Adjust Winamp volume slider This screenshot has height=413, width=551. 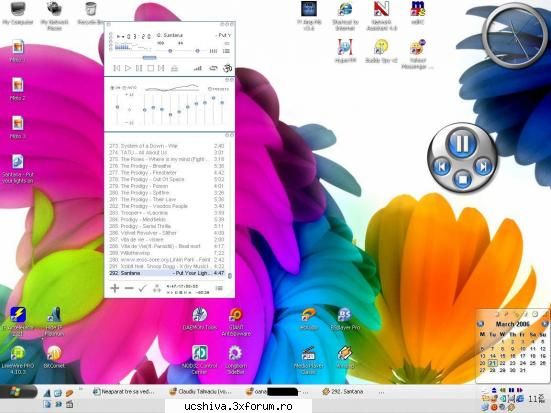pyautogui.click(x=170, y=51)
